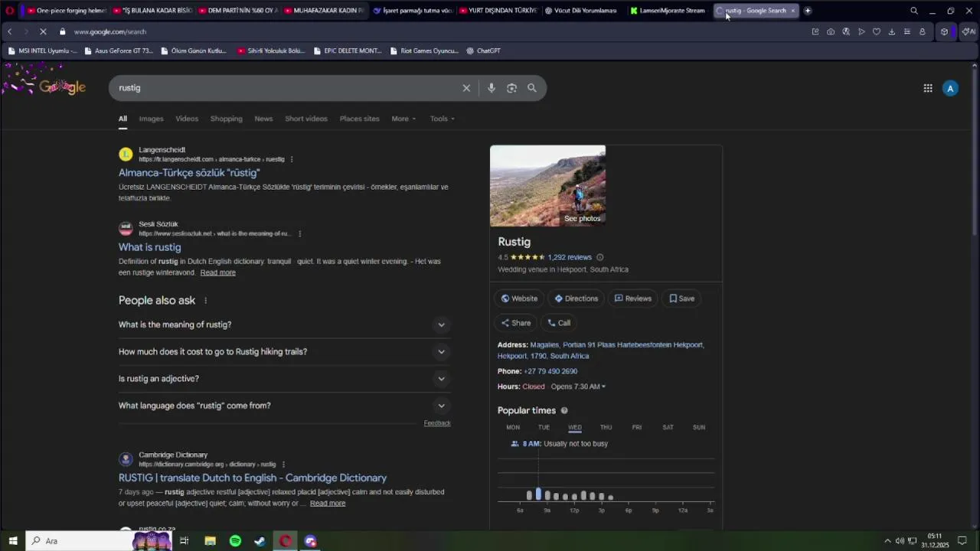This screenshot has height=551, width=980.
Task: Open Cambridge Dictionary RUSTIG result
Action: click(253, 478)
